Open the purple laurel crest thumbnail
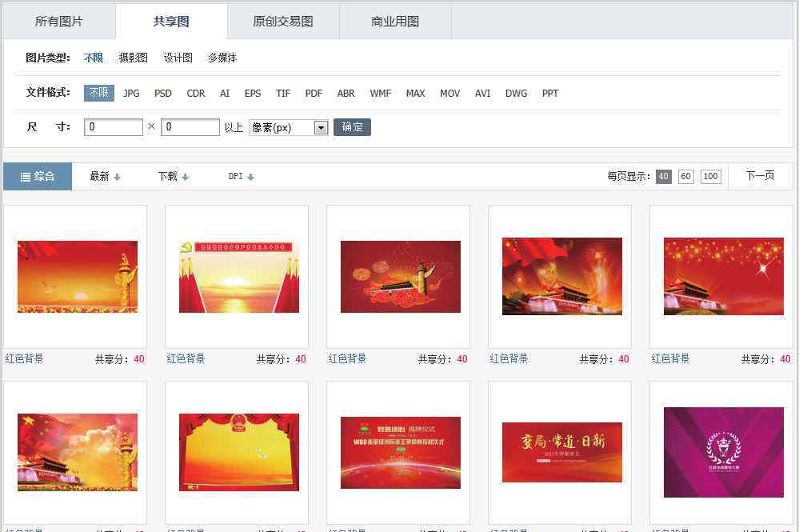Viewport: 799px width, 532px height. 724,453
